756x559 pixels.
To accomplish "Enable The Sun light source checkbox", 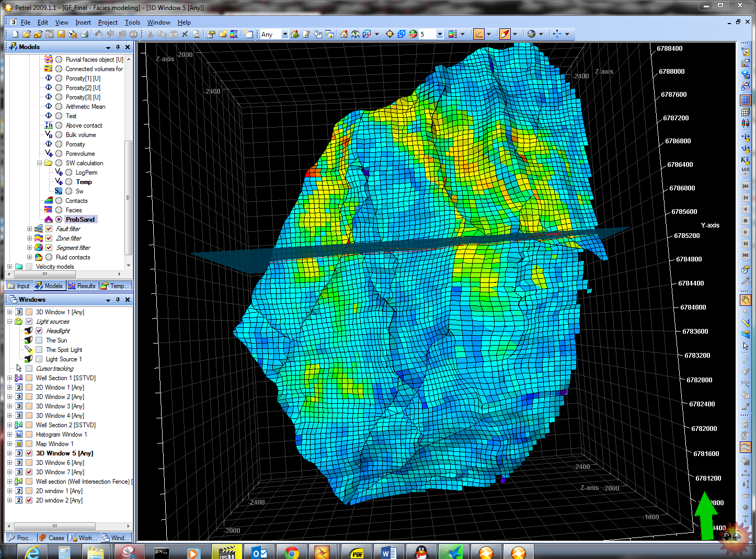I will pos(39,340).
